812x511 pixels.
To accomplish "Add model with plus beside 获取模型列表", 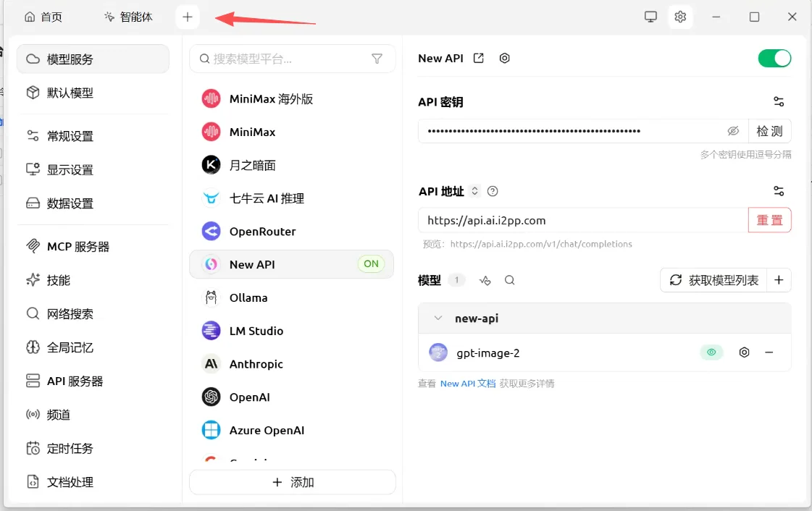I will click(x=779, y=280).
